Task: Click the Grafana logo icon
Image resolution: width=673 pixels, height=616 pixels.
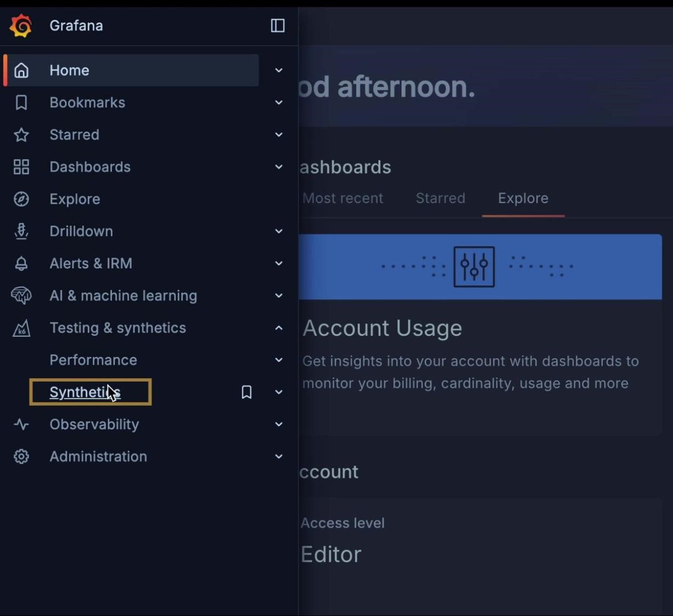Action: [21, 26]
